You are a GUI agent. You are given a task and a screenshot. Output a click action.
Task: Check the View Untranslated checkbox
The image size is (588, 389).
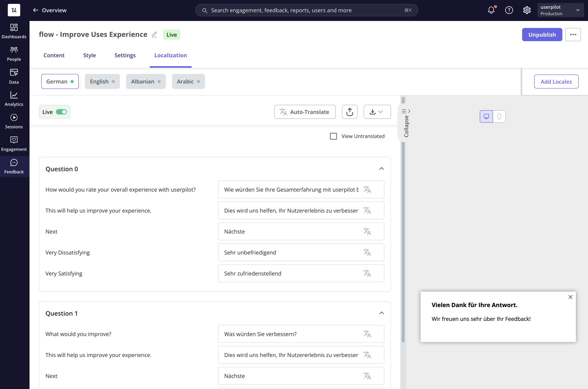click(x=333, y=136)
